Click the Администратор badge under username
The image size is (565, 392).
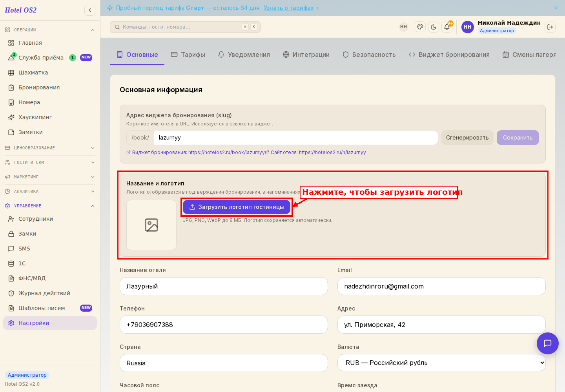click(x=497, y=31)
